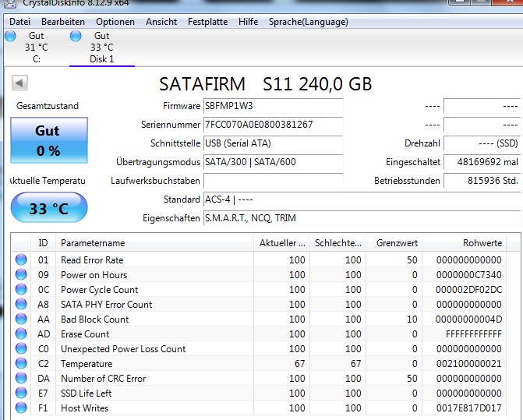
Task: Click the Eigenschaften field S.M.A.R.T., NCQ, TRIM
Action: point(362,218)
